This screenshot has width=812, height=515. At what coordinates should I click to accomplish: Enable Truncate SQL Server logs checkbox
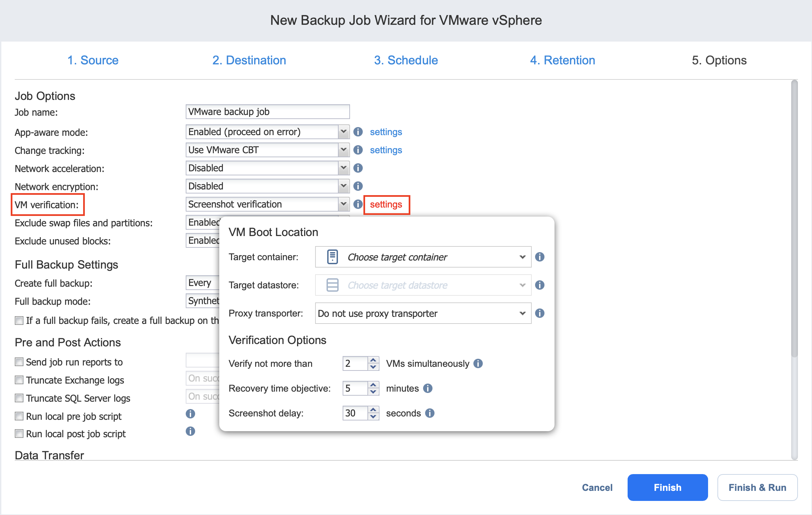19,398
